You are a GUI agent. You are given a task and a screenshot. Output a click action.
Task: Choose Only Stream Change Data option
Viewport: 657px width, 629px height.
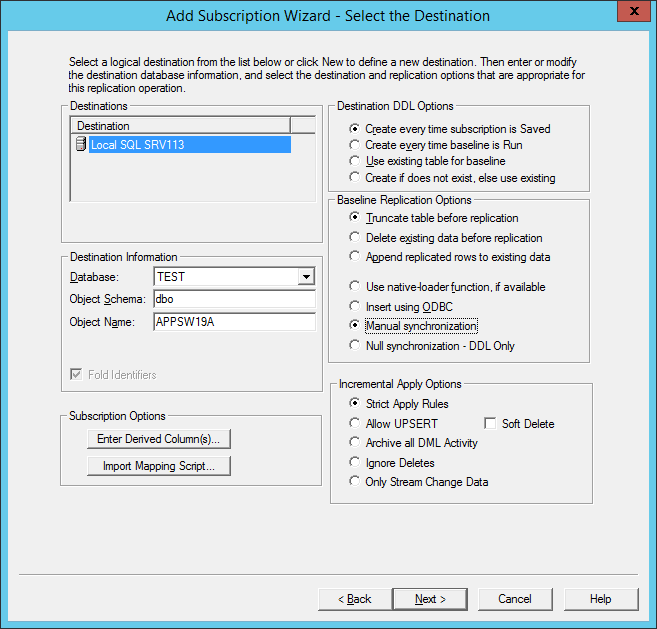coord(355,482)
